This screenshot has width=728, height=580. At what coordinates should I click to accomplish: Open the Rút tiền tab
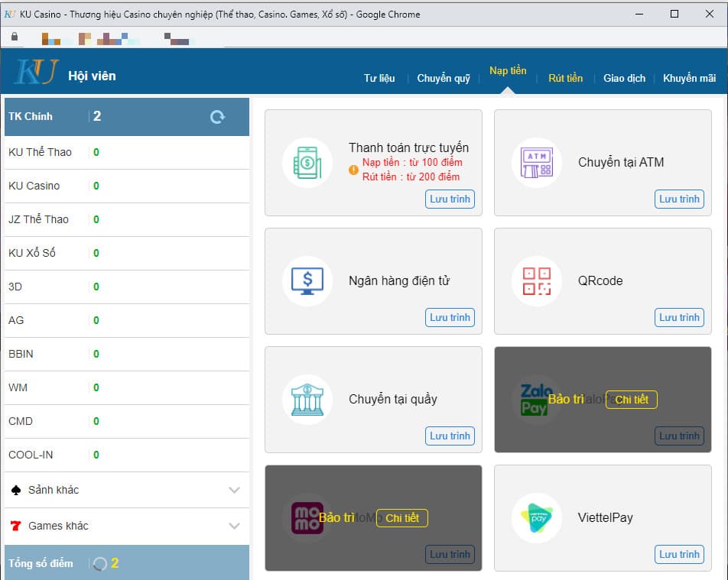(x=565, y=78)
